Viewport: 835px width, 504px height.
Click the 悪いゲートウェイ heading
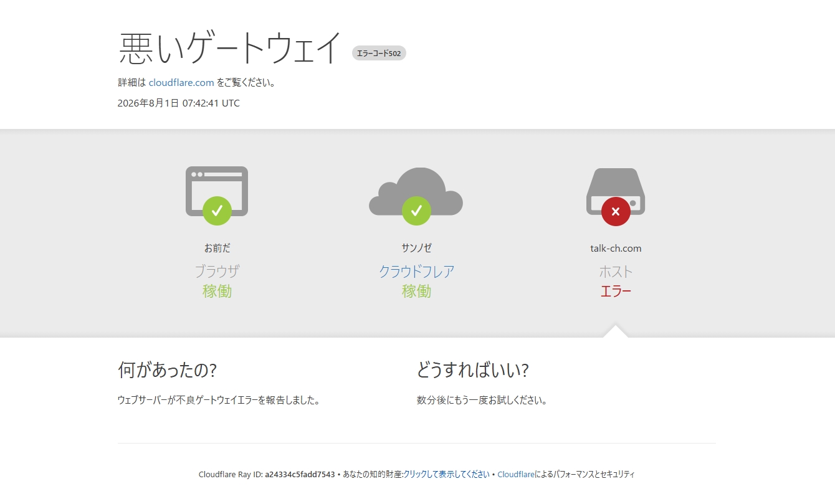pos(230,48)
